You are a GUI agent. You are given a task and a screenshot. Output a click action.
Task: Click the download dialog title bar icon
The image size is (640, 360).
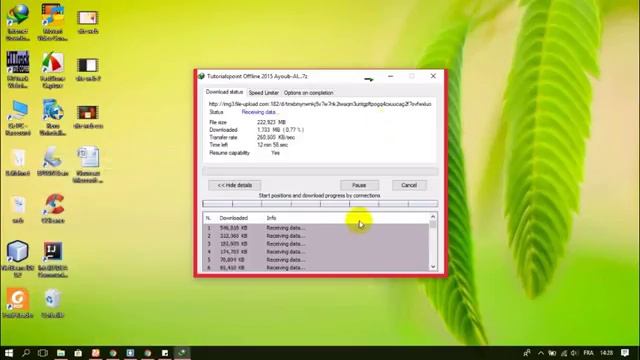(x=201, y=76)
